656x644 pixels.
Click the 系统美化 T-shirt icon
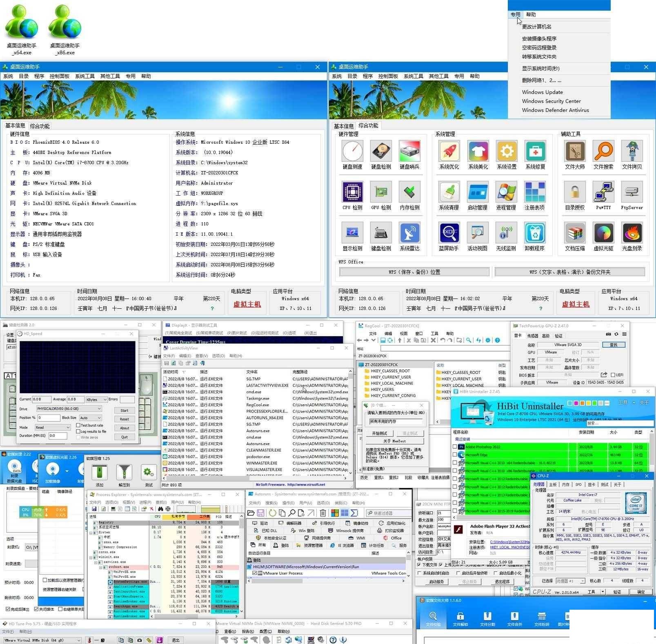(x=478, y=151)
